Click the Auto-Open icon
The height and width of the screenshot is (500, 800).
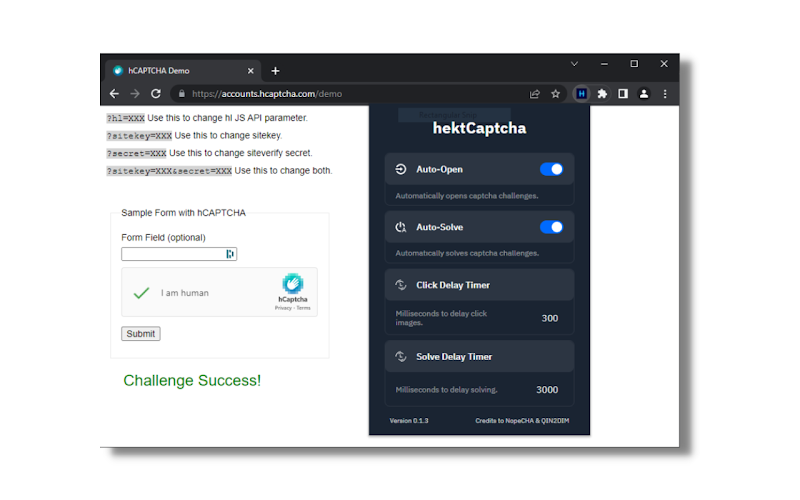pyautogui.click(x=401, y=169)
